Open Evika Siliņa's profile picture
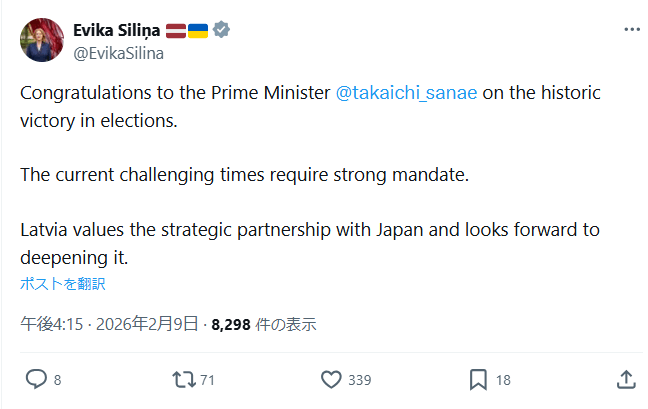Screen dimensions: 648x409 click(41, 40)
